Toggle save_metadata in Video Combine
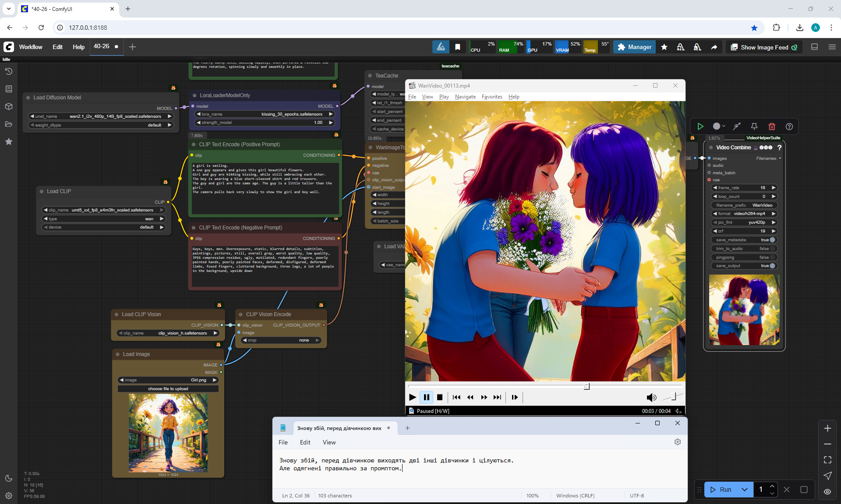Image resolution: width=841 pixels, height=504 pixels. 772,240
